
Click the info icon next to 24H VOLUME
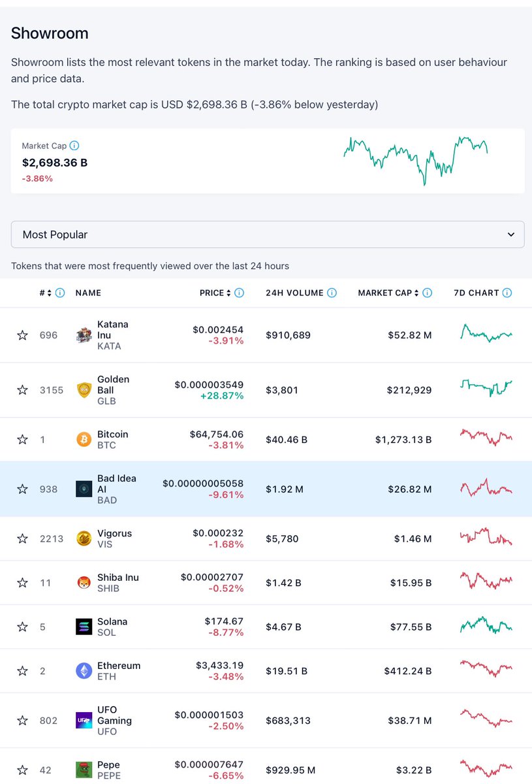[332, 293]
